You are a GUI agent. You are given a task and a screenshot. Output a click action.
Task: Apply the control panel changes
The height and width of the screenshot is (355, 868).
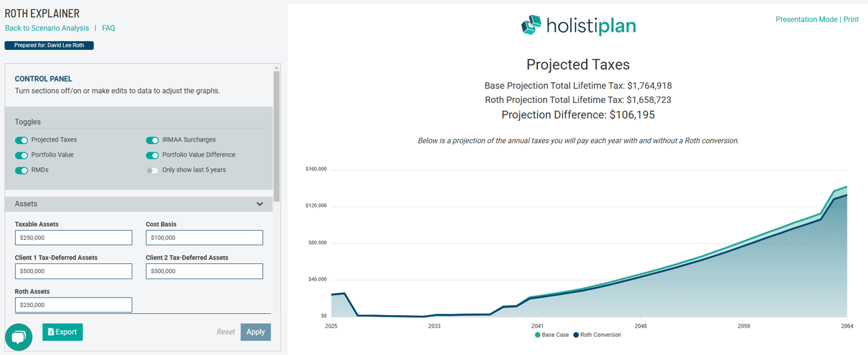pyautogui.click(x=255, y=332)
